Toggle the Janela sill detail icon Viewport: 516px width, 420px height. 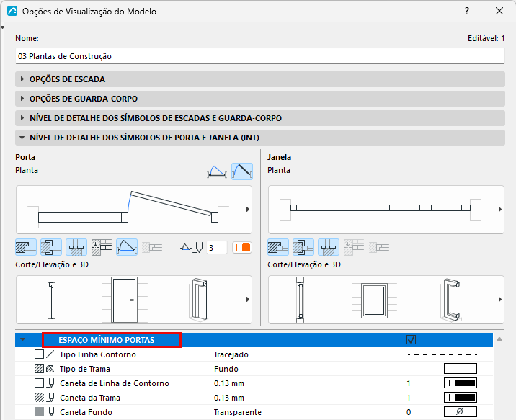coord(329,247)
